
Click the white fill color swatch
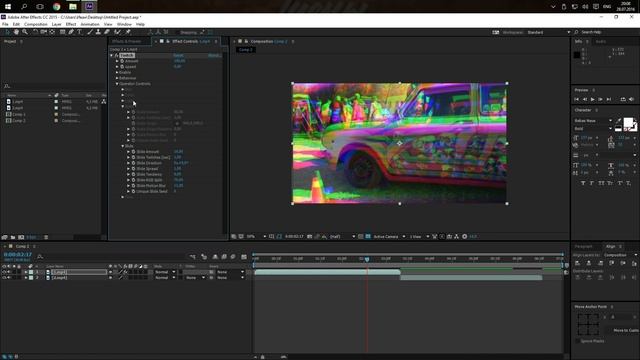628,122
